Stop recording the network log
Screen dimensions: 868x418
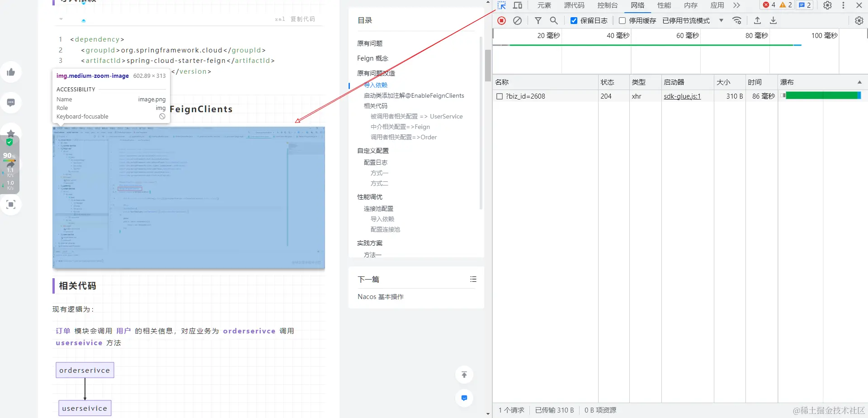pos(501,20)
